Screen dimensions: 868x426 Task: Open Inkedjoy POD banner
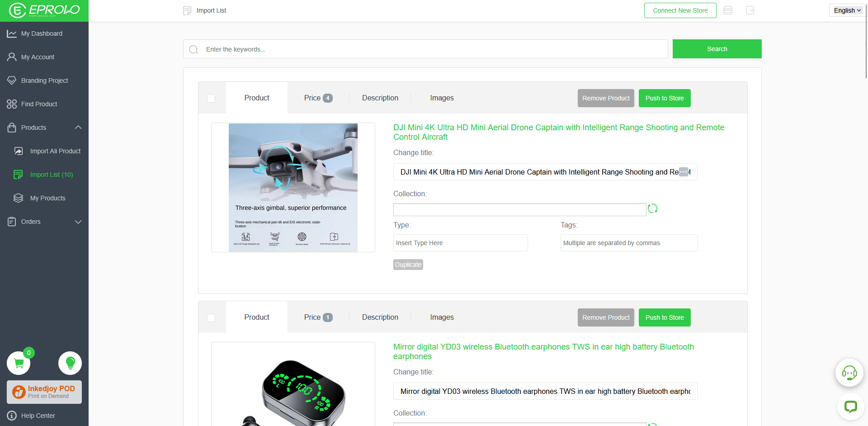44,392
